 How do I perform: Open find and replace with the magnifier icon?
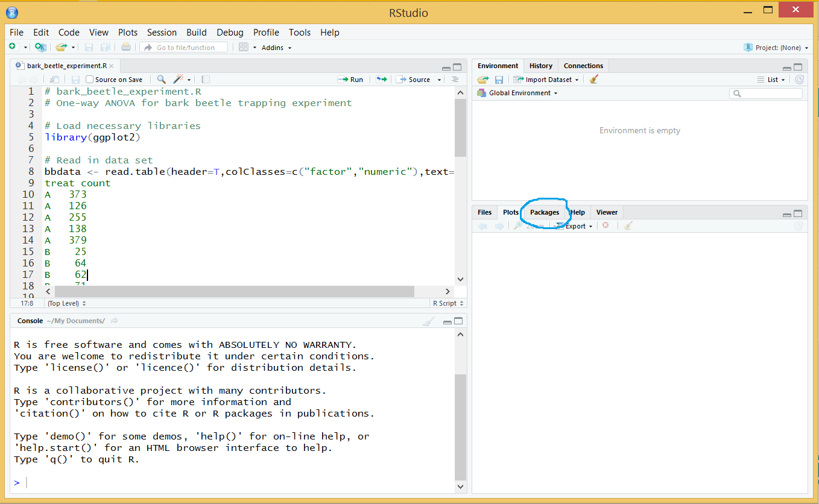click(161, 80)
